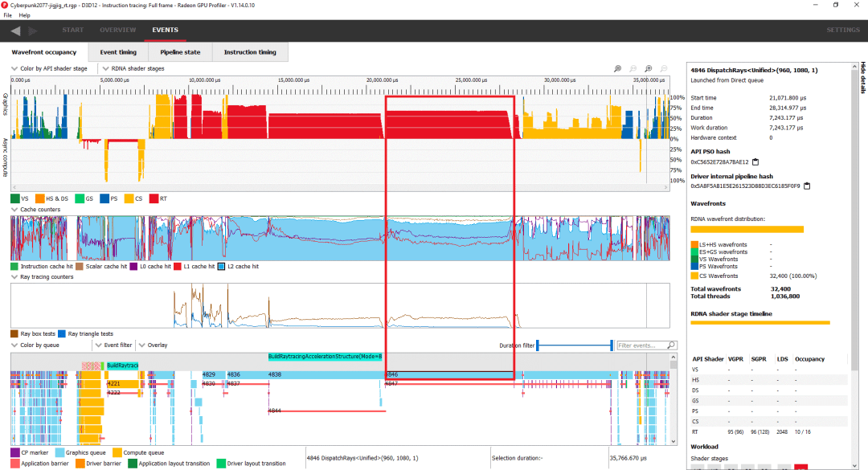Click the zoom to selection magnifier icon
Viewport: 868px width, 470px height.
[617, 69]
